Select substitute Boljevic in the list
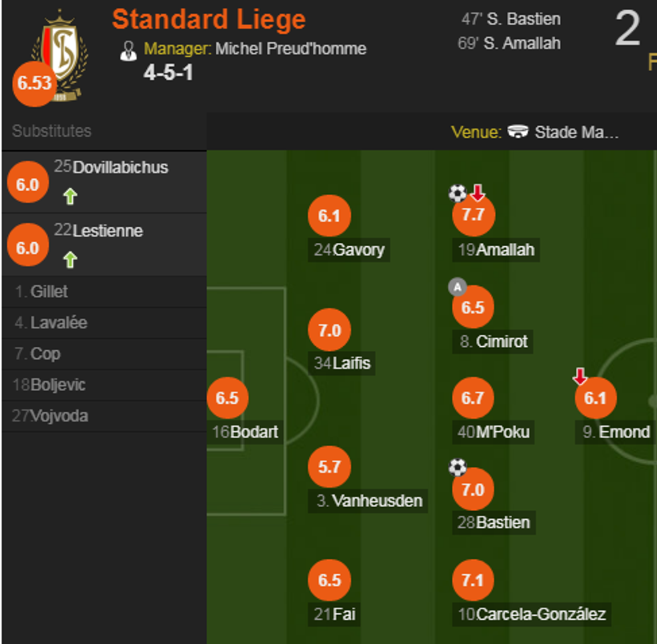Viewport: 657px width, 644px height. [x=58, y=385]
